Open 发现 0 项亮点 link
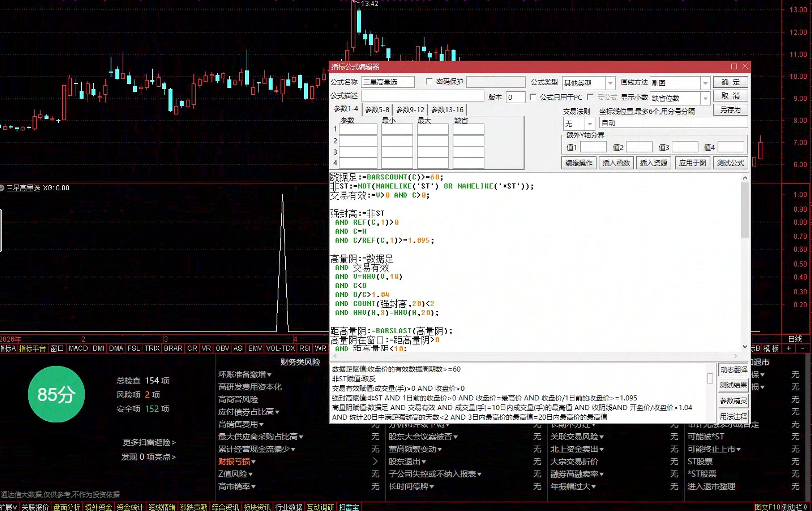Viewport: 812px width, 511px height. (x=148, y=457)
